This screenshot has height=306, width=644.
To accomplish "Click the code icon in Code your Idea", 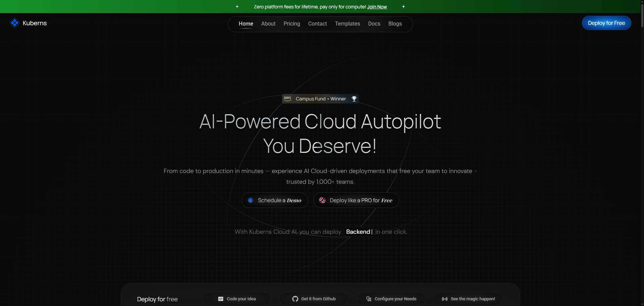I will tap(221, 299).
